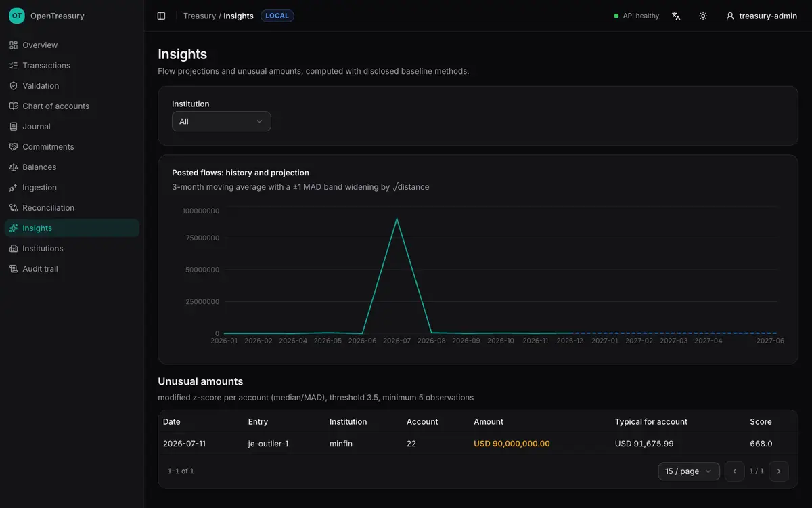Viewport: 812px width, 508px height.
Task: Click the Insights breadcrumb label
Action: pyautogui.click(x=238, y=16)
